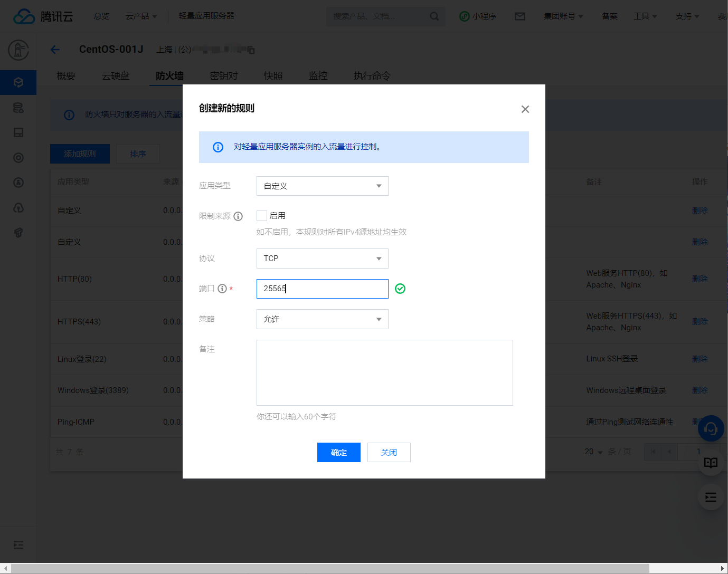Click the mini program icon

coord(464,16)
